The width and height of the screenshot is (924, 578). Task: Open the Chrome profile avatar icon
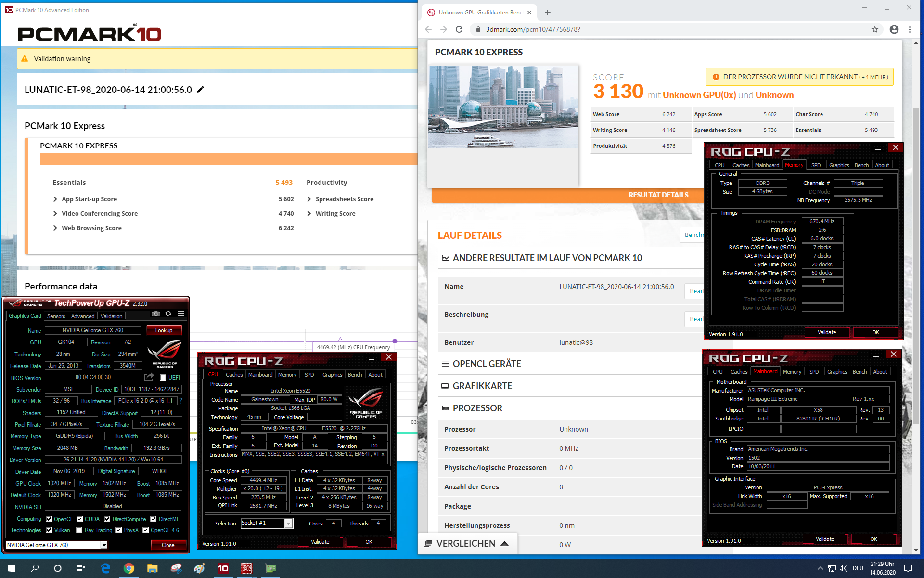pyautogui.click(x=894, y=29)
